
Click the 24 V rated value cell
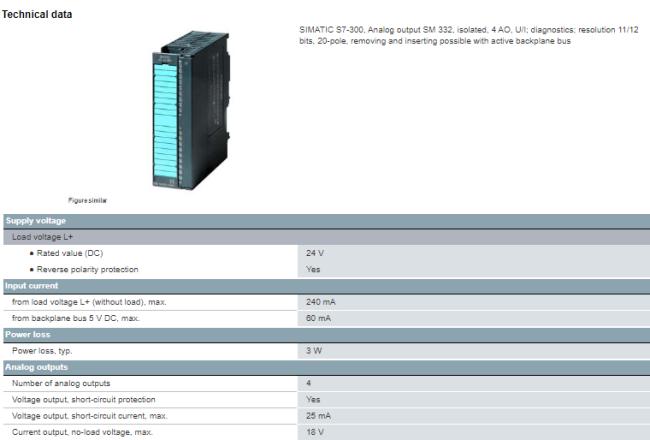pyautogui.click(x=315, y=253)
